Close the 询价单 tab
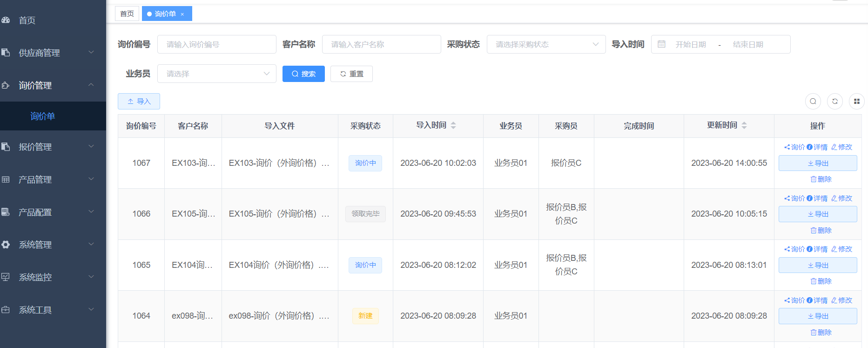The width and height of the screenshot is (868, 348). pyautogui.click(x=182, y=14)
